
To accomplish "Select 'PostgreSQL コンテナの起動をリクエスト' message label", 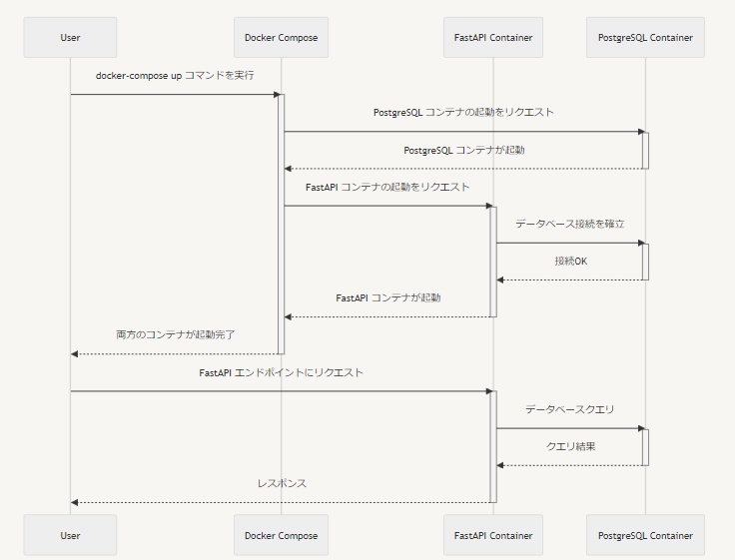I will (x=463, y=113).
